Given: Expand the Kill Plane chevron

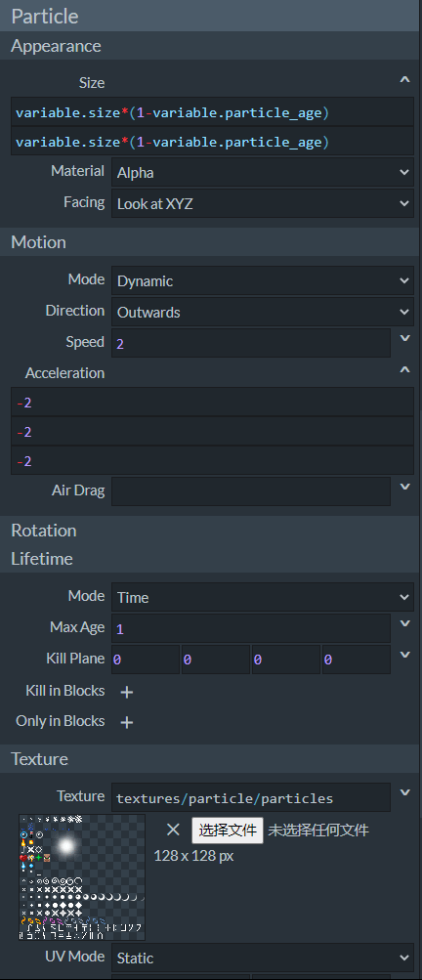Looking at the screenshot, I should (x=404, y=655).
